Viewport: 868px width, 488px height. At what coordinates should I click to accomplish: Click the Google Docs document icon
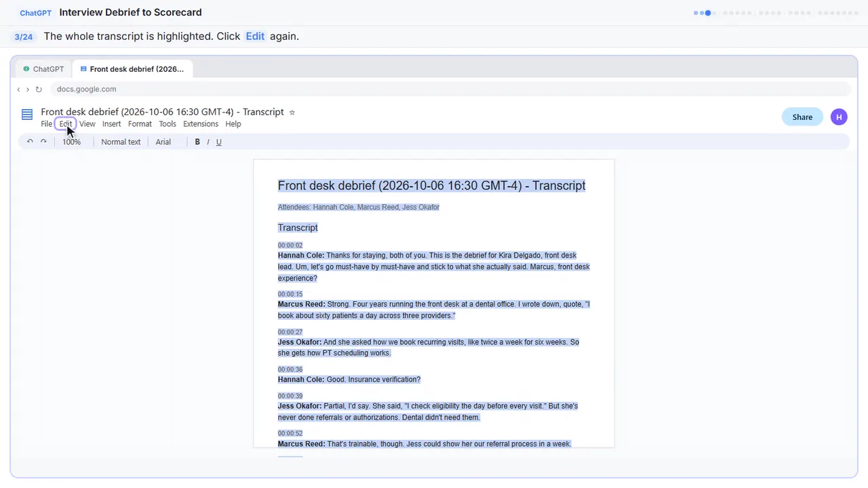point(27,115)
